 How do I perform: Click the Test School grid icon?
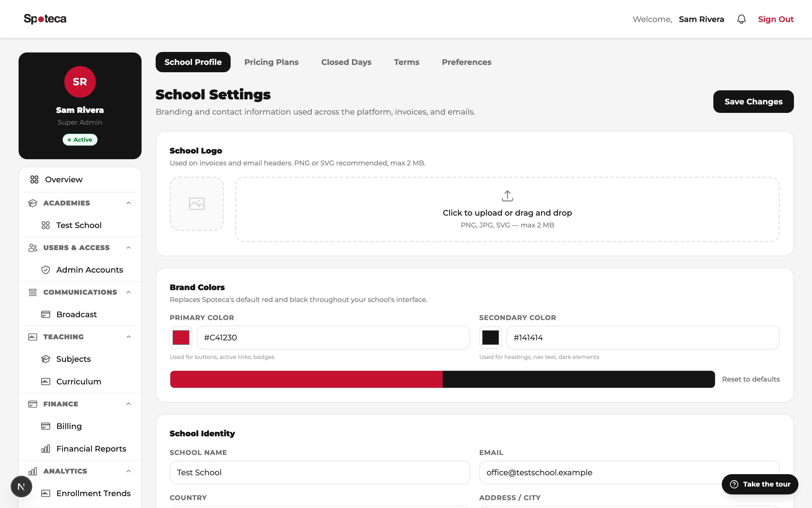(46, 225)
